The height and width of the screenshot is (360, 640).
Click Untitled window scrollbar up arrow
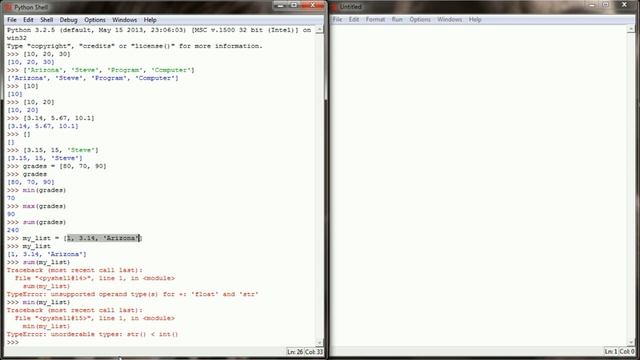tap(631, 29)
